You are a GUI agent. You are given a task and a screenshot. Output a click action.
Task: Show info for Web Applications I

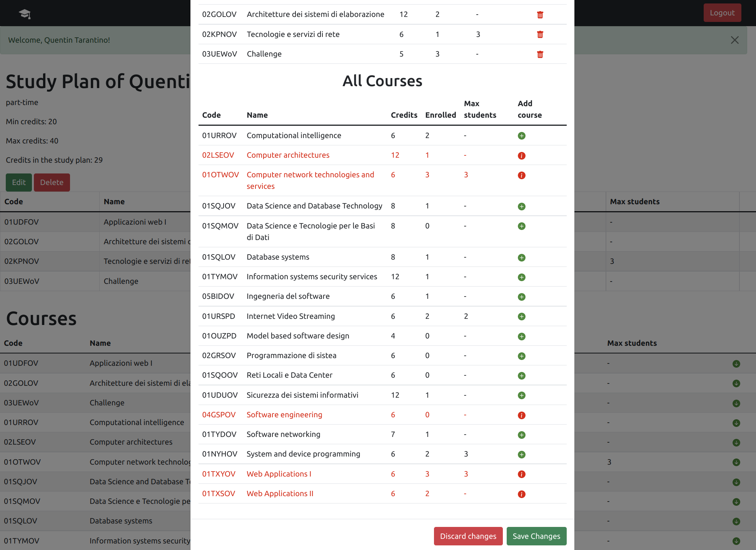521,474
